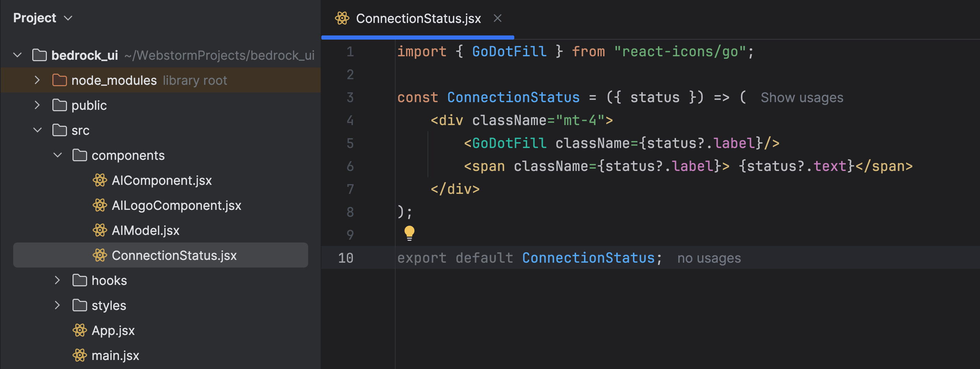The image size is (980, 369).
Task: Collapse the components folder
Action: point(58,155)
